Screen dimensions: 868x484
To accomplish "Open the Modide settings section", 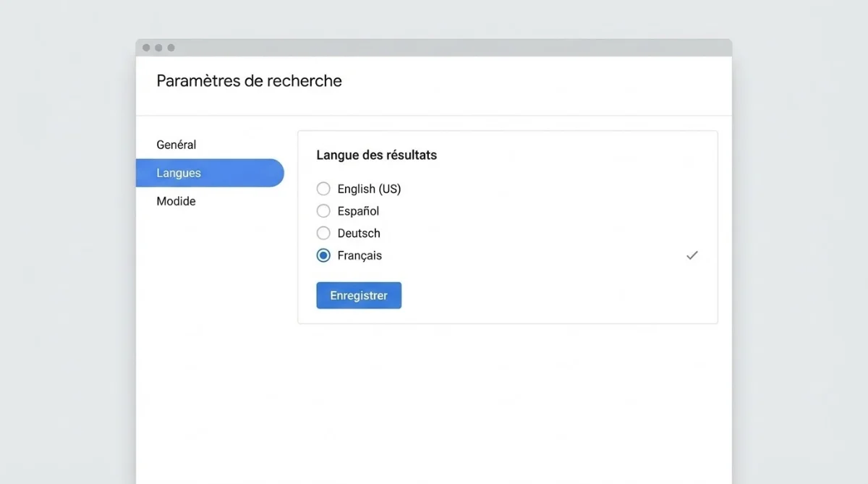I will (x=176, y=201).
